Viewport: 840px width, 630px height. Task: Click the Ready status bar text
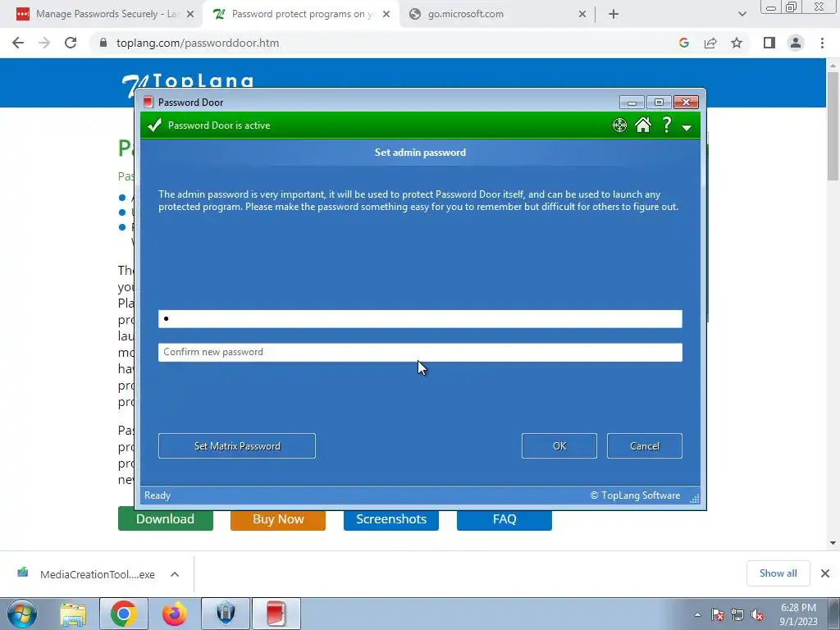(x=157, y=495)
